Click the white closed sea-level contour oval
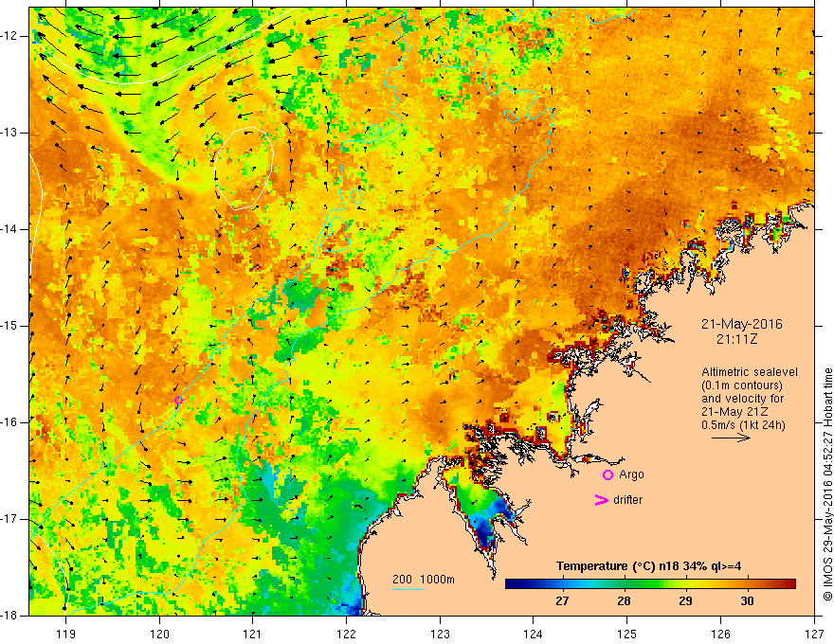The height and width of the screenshot is (644, 834). coord(245,169)
